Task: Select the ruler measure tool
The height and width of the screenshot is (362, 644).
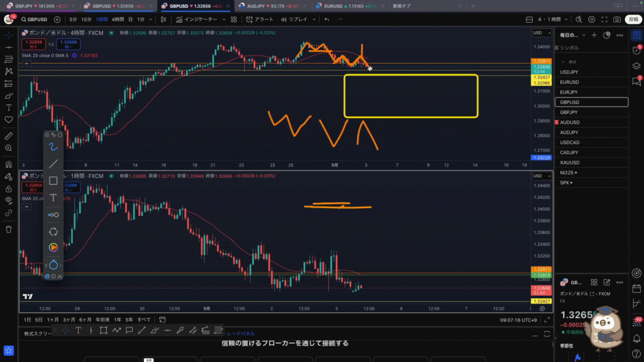Action: point(9,136)
